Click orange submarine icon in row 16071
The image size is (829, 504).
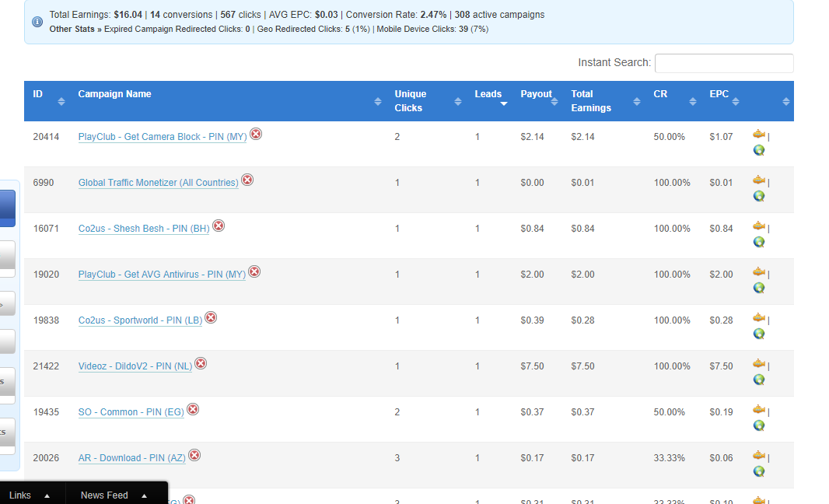759,226
